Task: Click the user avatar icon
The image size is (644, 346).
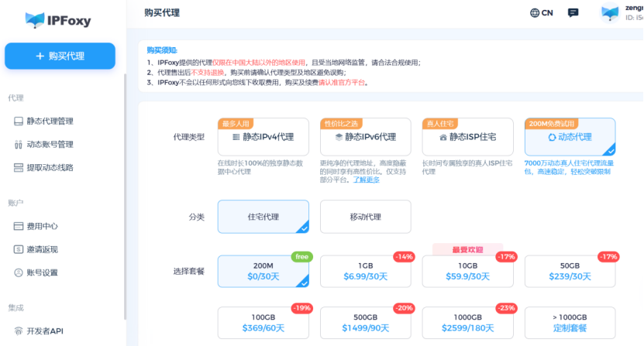Action: (x=611, y=12)
